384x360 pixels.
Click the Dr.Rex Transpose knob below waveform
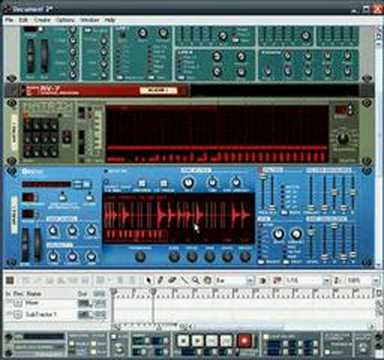(x=140, y=256)
